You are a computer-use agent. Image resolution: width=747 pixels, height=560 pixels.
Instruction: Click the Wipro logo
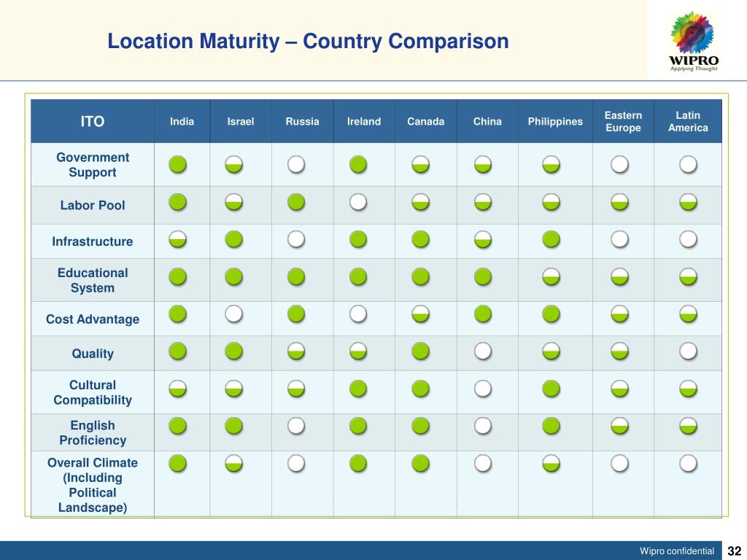tap(694, 42)
